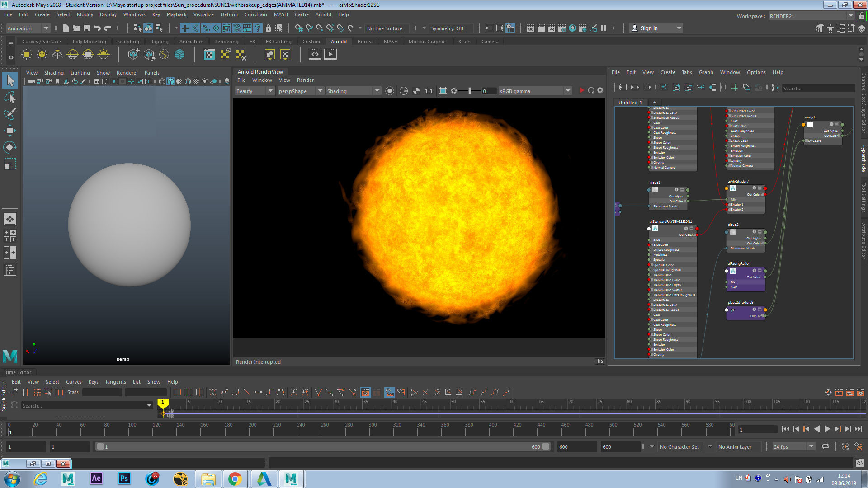The height and width of the screenshot is (488, 868).
Task: Go to start of playback range
Action: (785, 429)
